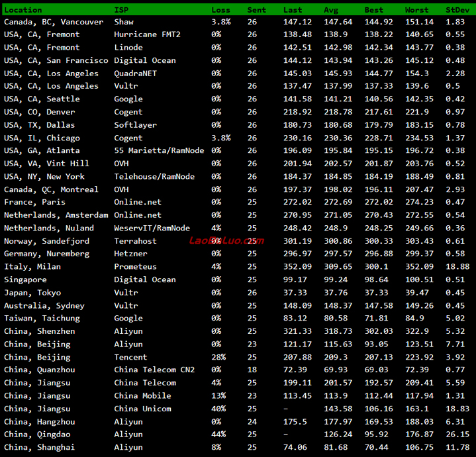The width and height of the screenshot is (476, 457).
Task: Click 'China, Shanghai' location
Action: 40,447
